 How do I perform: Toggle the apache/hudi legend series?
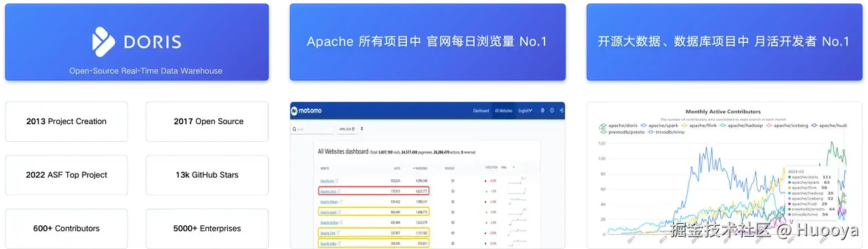point(829,126)
